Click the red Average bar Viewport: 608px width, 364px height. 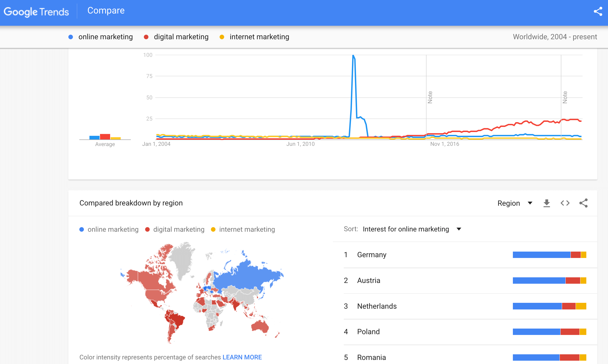(x=105, y=137)
